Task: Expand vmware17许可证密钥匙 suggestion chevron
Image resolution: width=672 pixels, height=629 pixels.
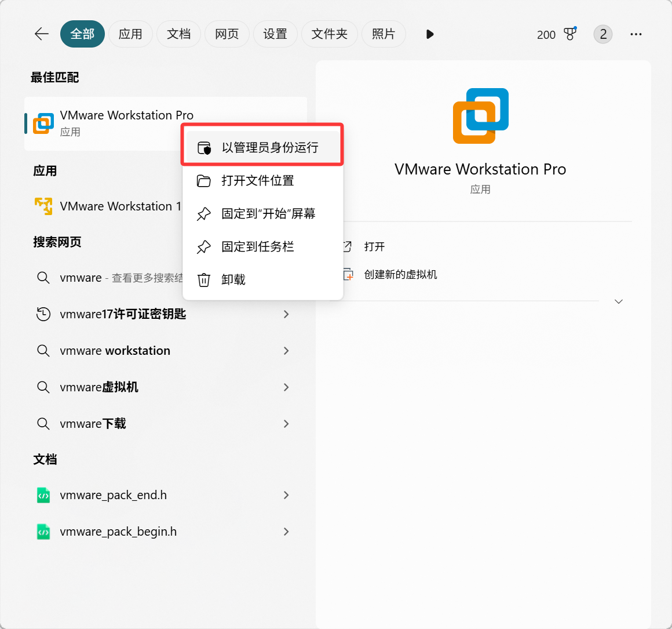Action: click(286, 314)
